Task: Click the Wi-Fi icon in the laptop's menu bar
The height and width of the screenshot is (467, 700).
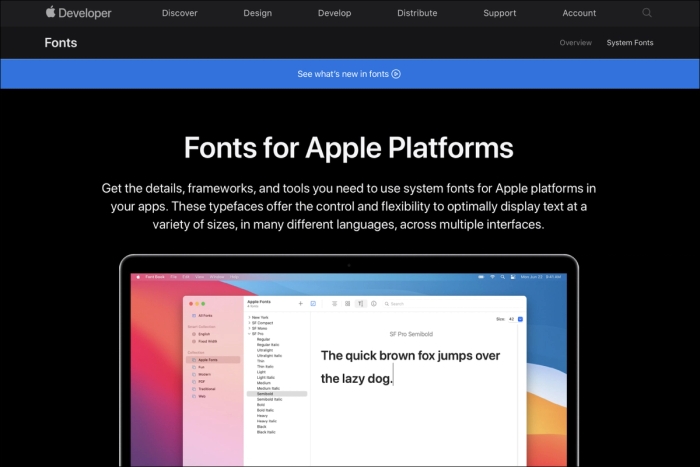Action: click(492, 277)
